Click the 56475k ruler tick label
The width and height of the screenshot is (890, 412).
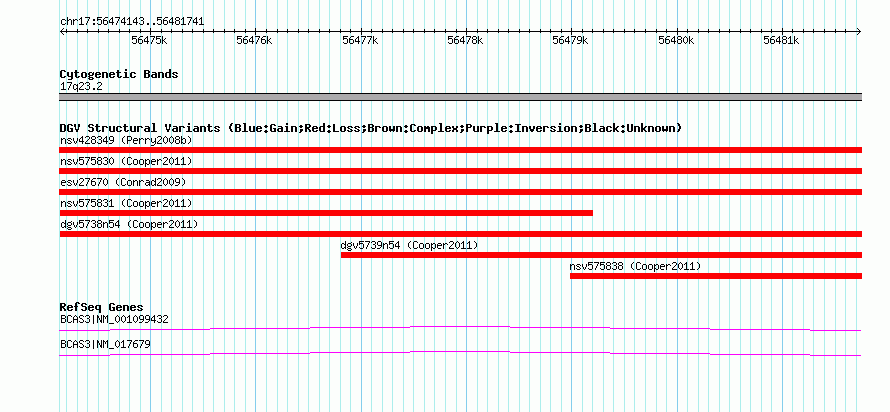149,40
